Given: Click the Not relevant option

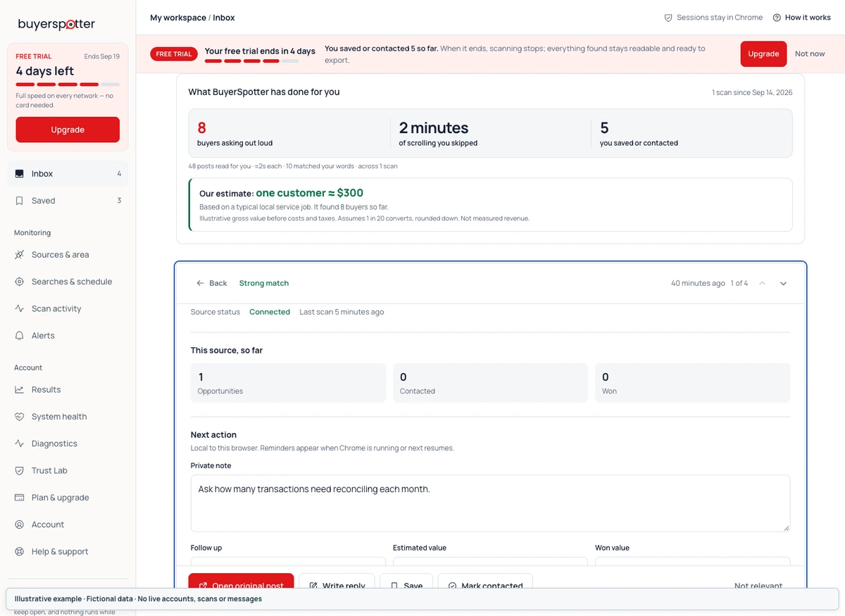Looking at the screenshot, I should tap(758, 586).
